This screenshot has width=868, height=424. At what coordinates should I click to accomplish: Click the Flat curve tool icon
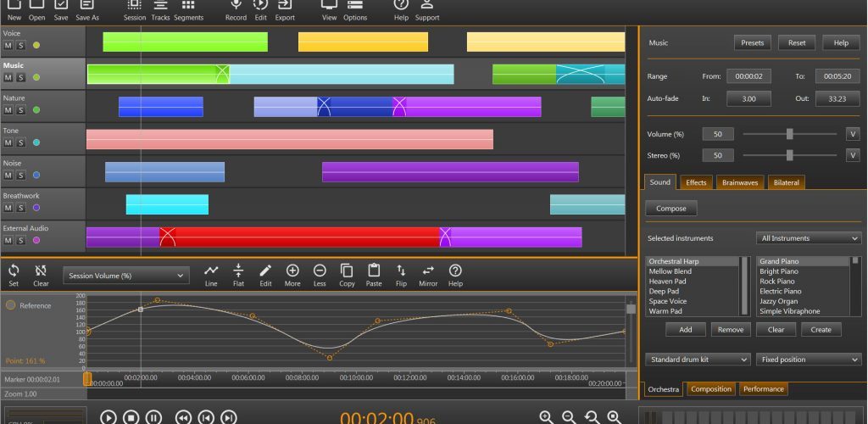click(x=238, y=271)
